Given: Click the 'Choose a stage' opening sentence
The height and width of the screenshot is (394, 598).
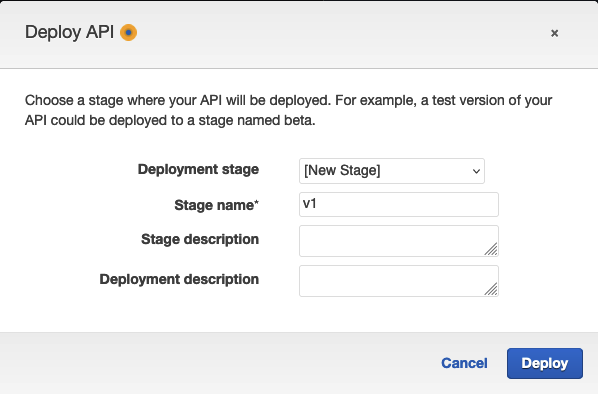Looking at the screenshot, I should 178,100.
